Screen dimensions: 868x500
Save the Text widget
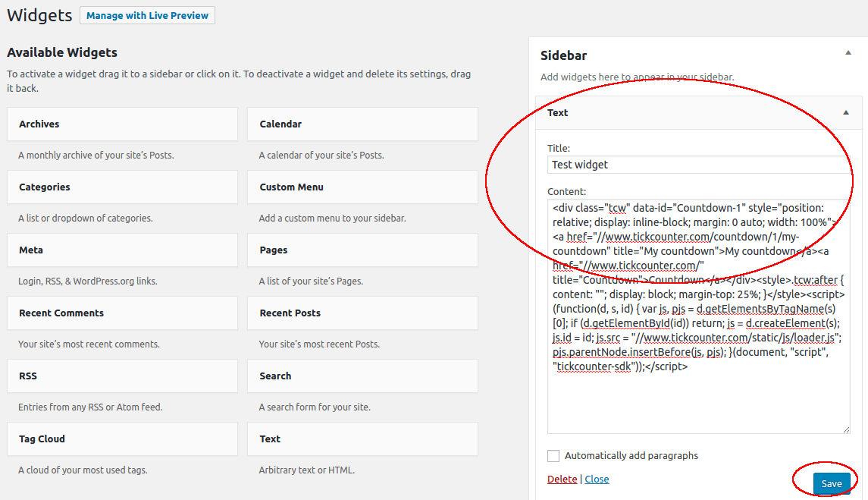click(831, 484)
